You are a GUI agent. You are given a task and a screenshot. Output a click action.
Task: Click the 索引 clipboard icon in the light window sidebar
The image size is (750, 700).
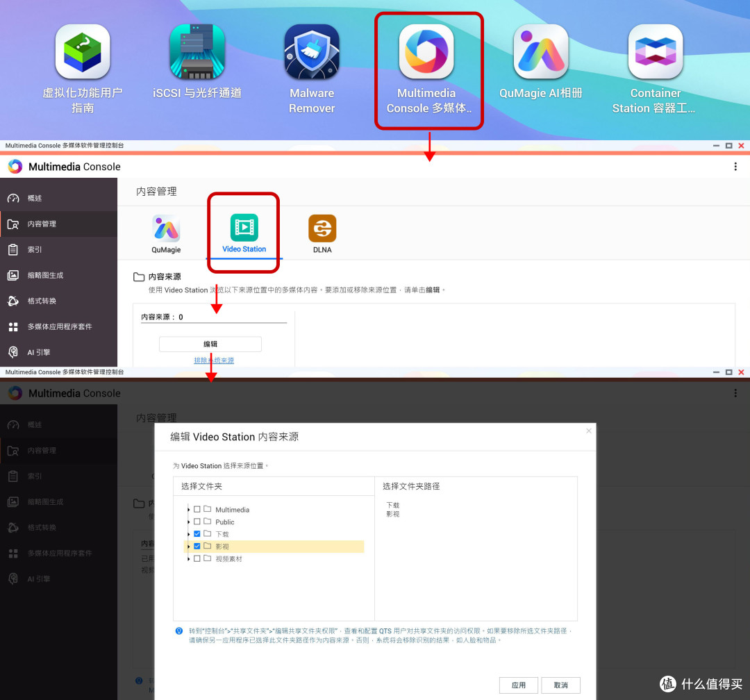click(13, 250)
